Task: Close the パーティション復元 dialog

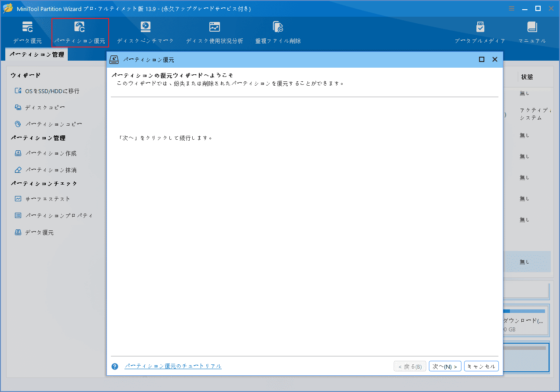Action: [x=494, y=59]
